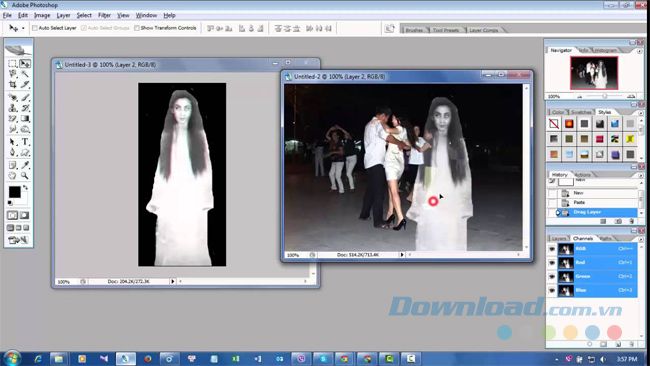Select the Eyedropper tool
This screenshot has width=650, height=366.
click(x=25, y=165)
